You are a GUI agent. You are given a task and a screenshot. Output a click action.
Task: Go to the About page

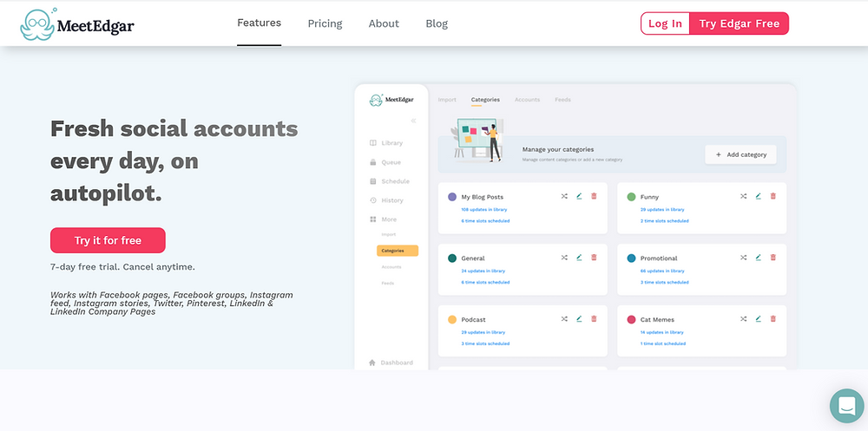tap(384, 23)
